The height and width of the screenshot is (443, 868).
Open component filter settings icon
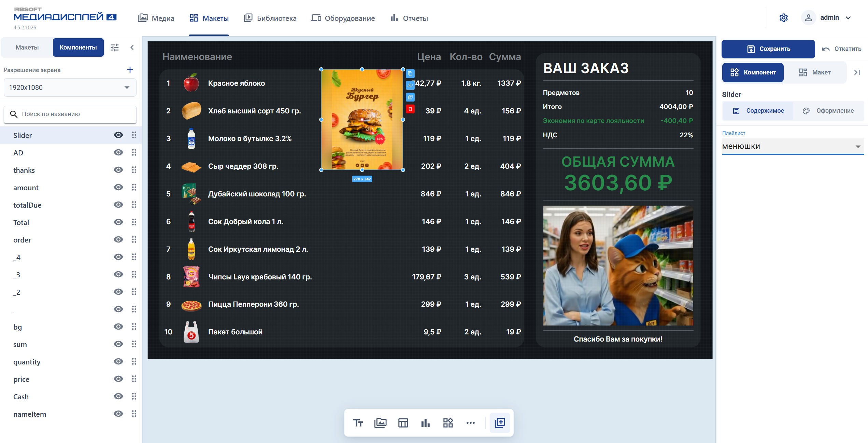115,47
